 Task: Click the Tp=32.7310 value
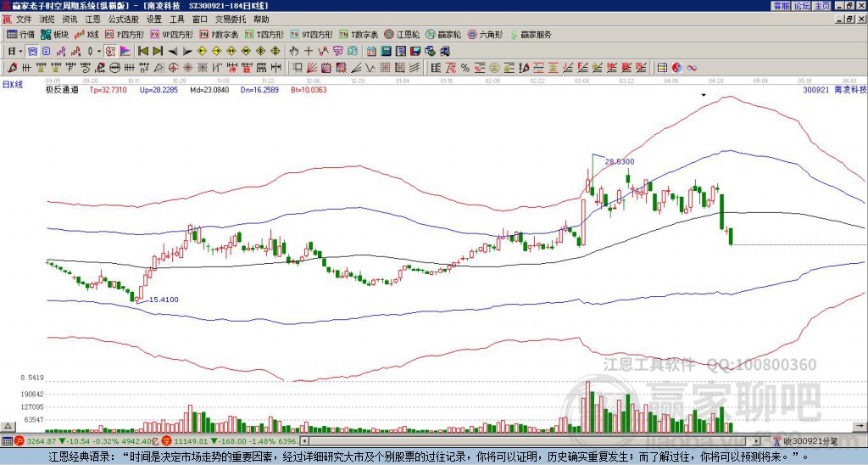[108, 89]
